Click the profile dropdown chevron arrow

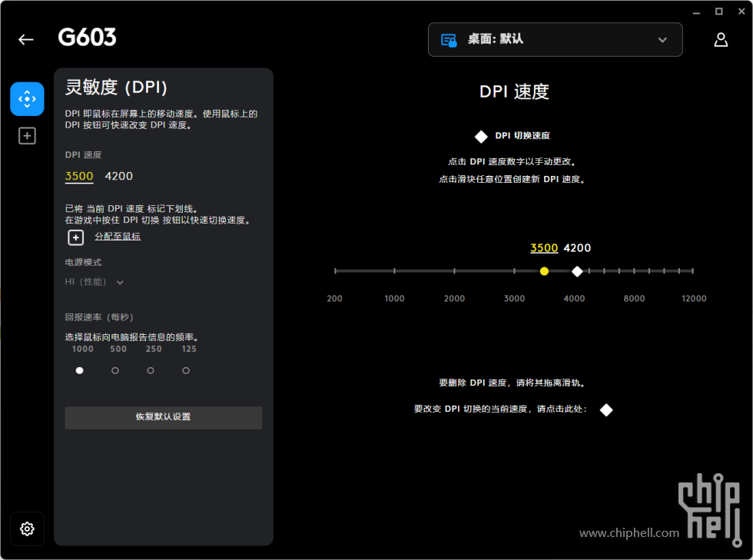pyautogui.click(x=662, y=40)
